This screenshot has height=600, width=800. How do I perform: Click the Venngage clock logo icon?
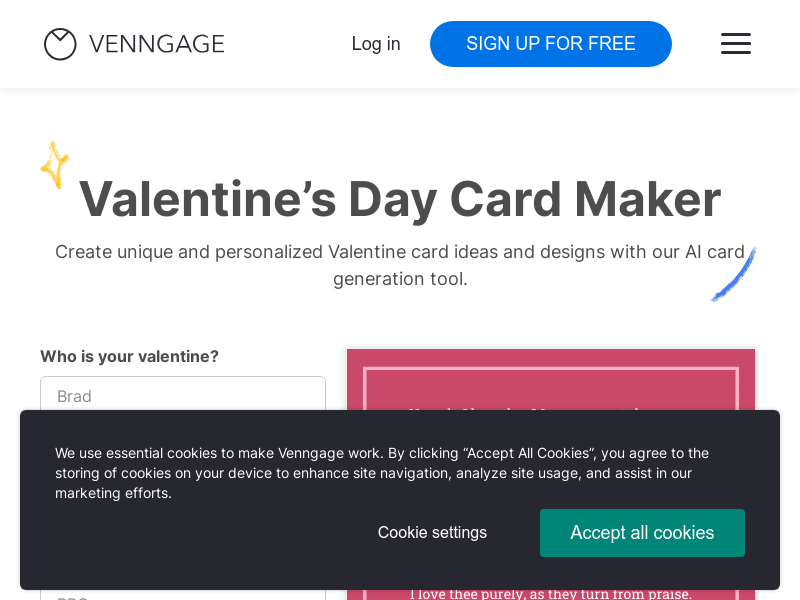pos(60,44)
